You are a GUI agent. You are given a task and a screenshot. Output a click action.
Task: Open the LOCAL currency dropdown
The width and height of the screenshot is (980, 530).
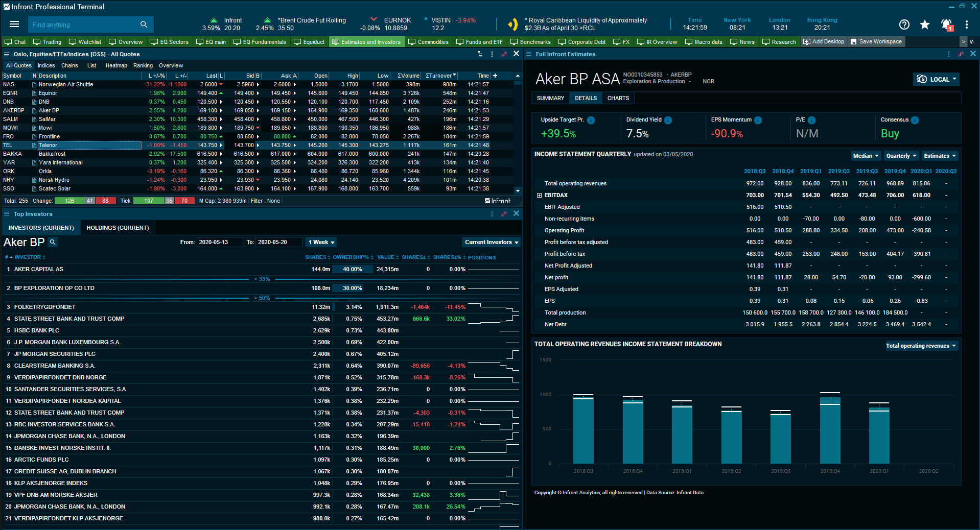coord(936,79)
